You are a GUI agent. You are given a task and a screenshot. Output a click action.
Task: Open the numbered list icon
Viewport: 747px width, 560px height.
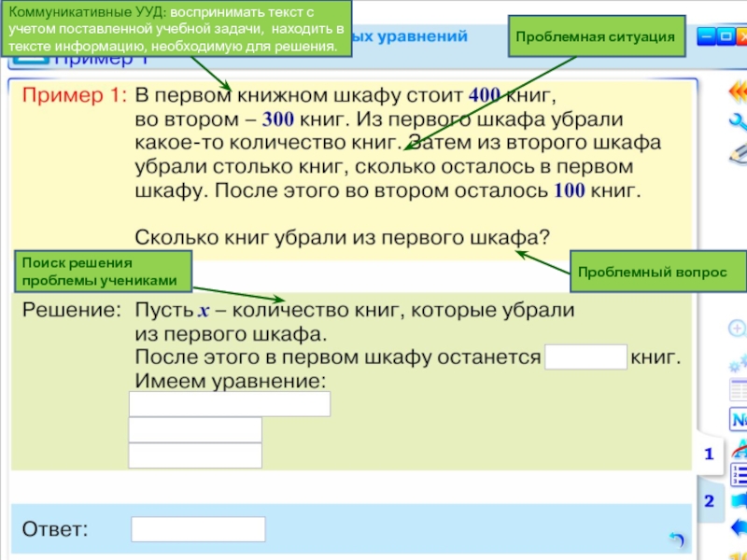coord(739,476)
